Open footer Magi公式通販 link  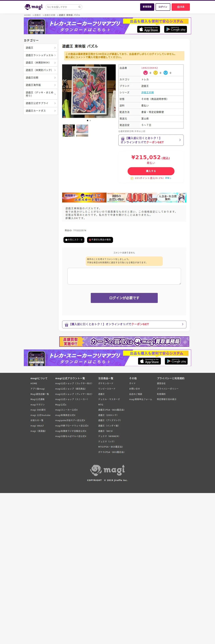(38, 399)
